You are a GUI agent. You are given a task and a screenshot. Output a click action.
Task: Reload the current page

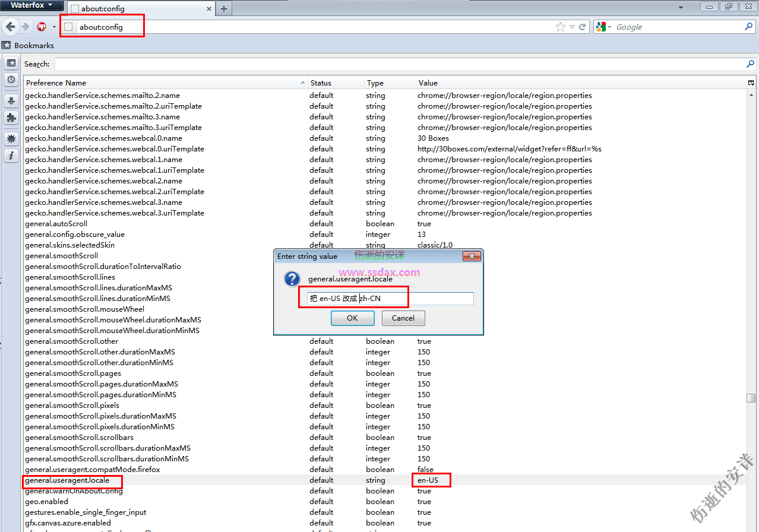pyautogui.click(x=583, y=27)
